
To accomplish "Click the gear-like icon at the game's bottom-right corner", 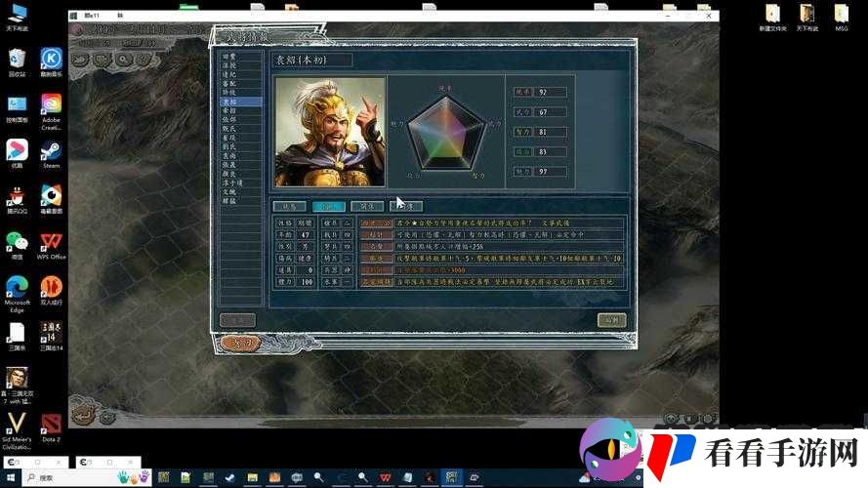I will point(708,419).
